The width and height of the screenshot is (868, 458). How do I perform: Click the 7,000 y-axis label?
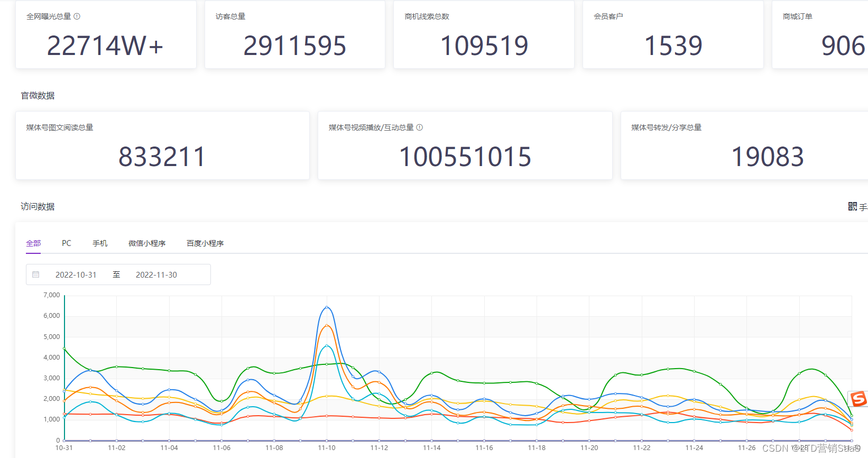(x=52, y=295)
